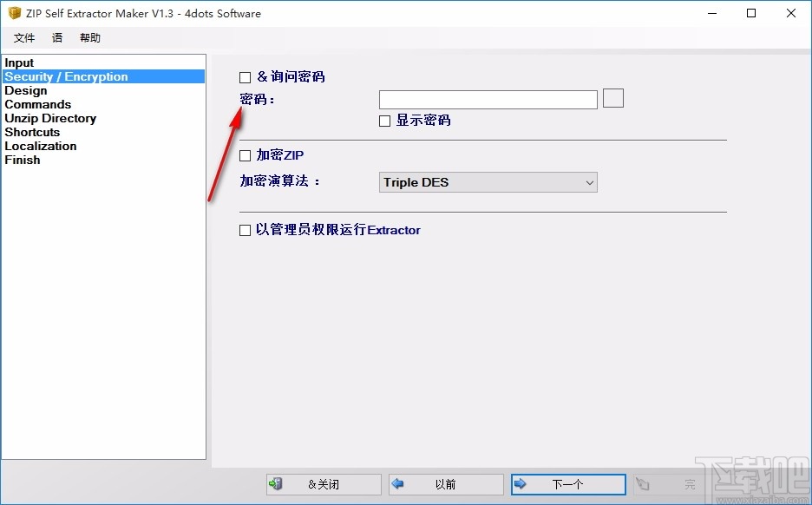
Task: Click inside the 密码 password input field
Action: [x=488, y=99]
